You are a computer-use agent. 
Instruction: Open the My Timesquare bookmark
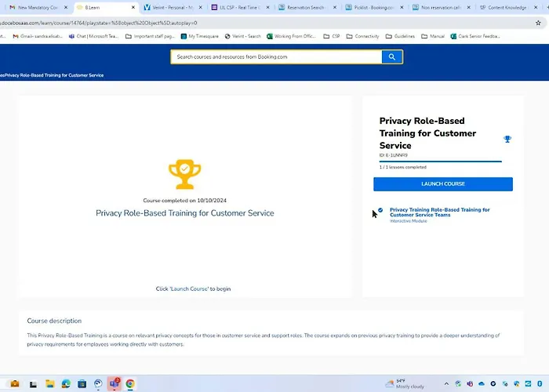[202, 36]
